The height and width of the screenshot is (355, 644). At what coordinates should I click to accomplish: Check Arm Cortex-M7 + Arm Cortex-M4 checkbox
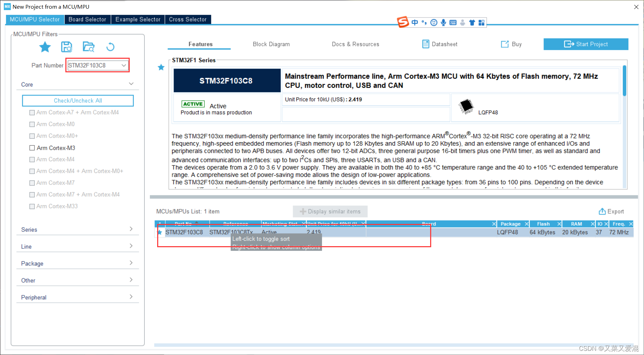pyautogui.click(x=32, y=195)
